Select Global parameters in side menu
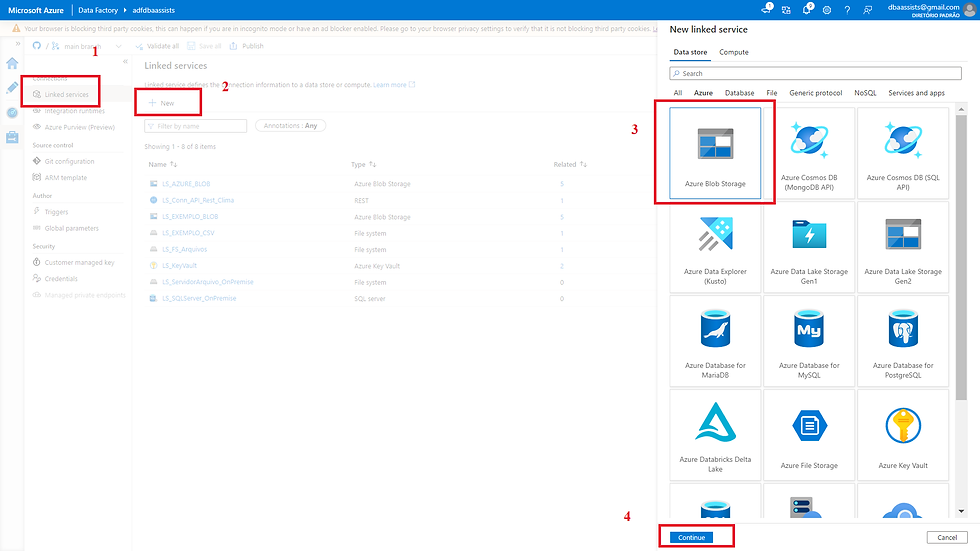This screenshot has width=980, height=551. 73,228
